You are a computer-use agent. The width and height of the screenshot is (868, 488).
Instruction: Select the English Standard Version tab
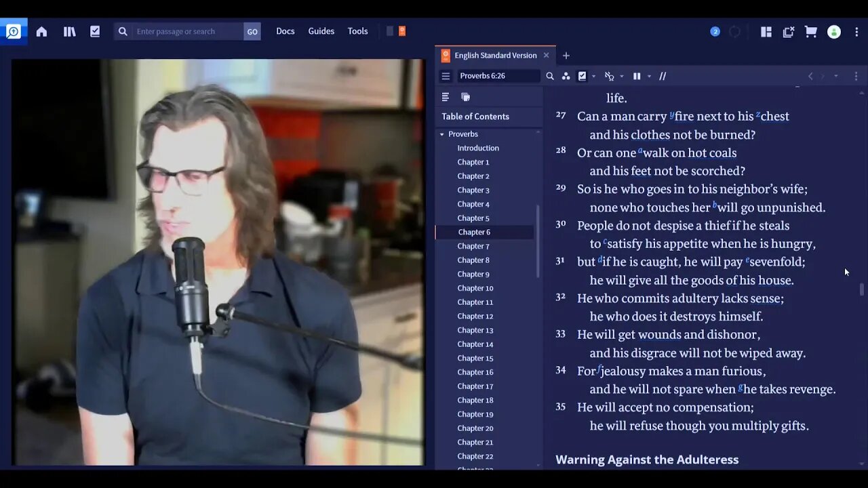point(496,56)
